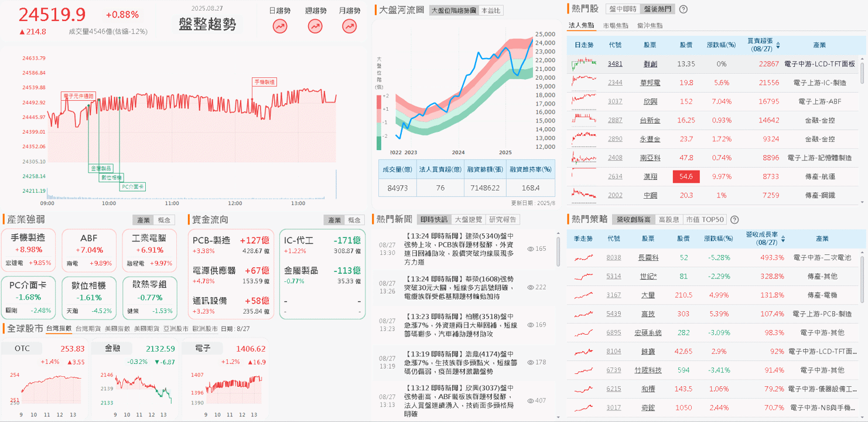Open the 即時快訊 news tab
The image size is (868, 422).
pos(434,220)
